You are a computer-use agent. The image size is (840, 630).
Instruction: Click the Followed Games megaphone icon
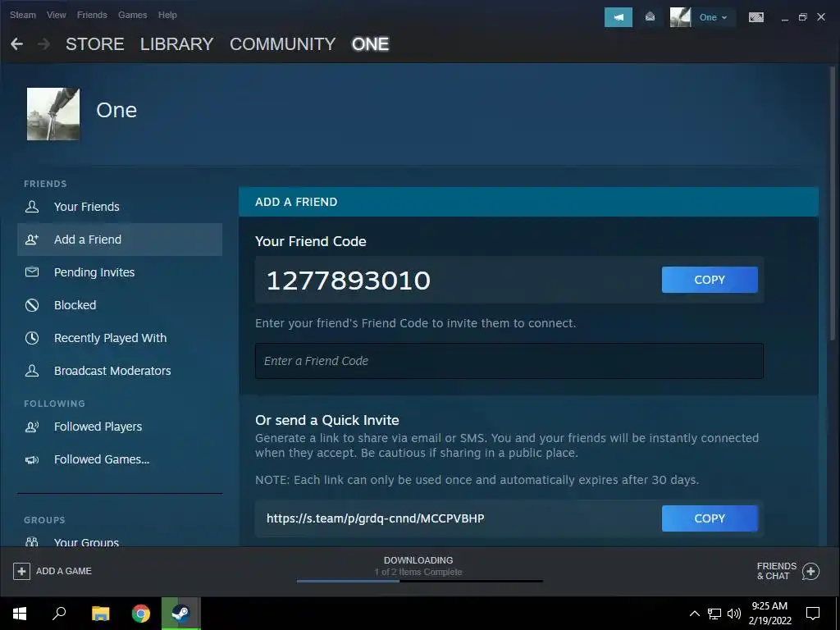click(x=32, y=459)
